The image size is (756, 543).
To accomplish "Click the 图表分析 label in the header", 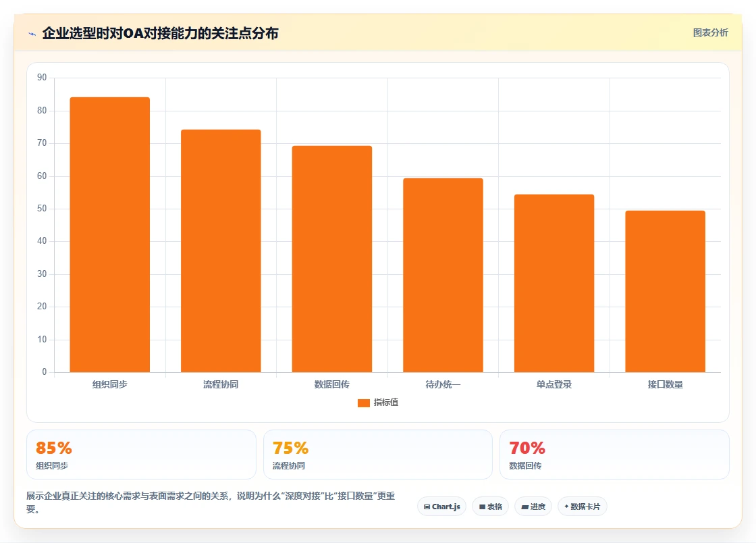I will (x=710, y=33).
